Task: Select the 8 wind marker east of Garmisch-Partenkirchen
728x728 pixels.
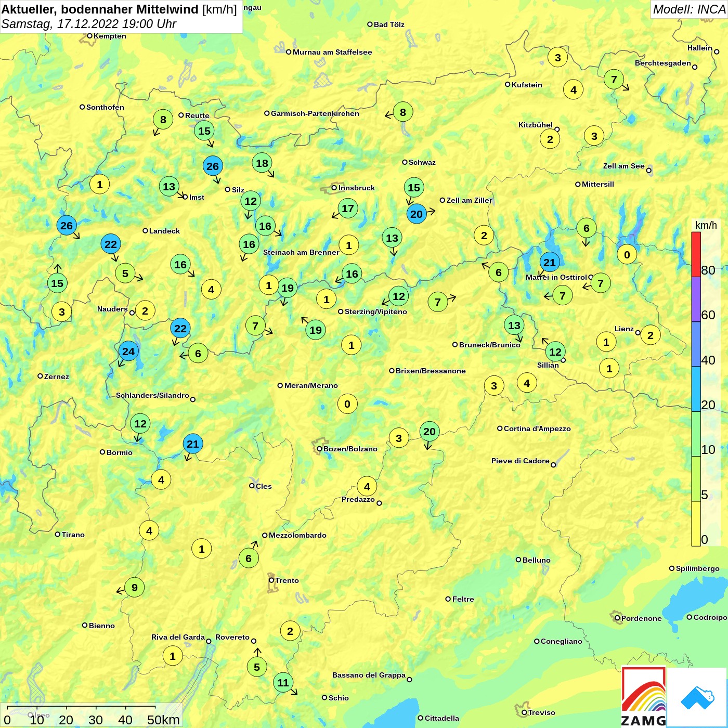Action: tap(403, 112)
